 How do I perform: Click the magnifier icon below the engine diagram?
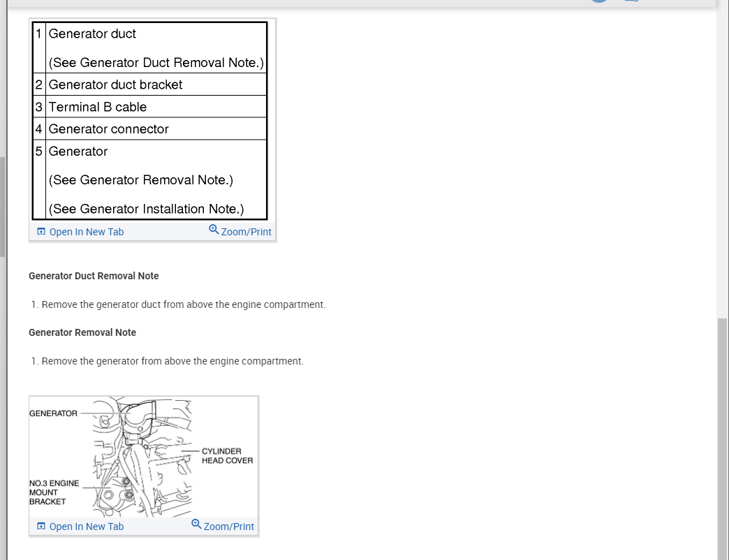coord(196,524)
